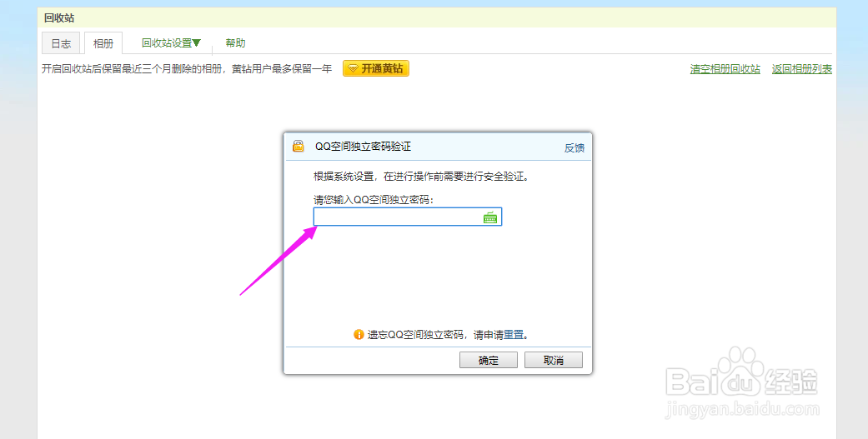Click label 请您输入QQ空间独立密码:
Image resolution: width=868 pixels, height=439 pixels.
pyautogui.click(x=374, y=200)
